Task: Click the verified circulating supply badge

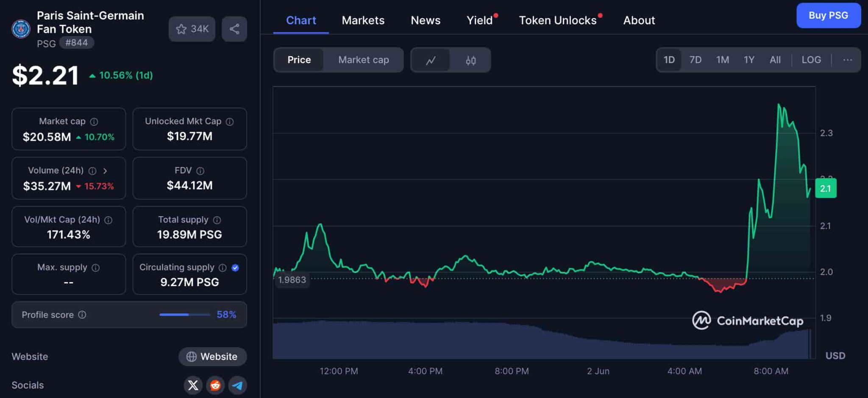Action: pos(235,268)
